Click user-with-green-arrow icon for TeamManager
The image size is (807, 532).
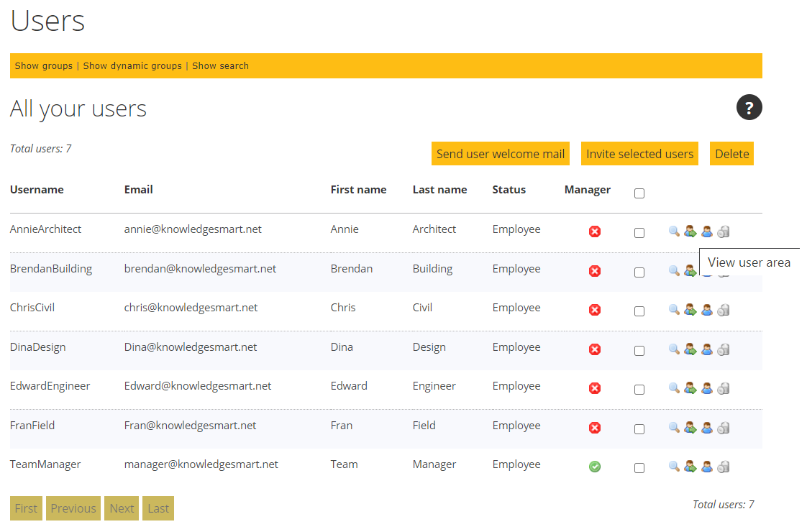(x=690, y=467)
